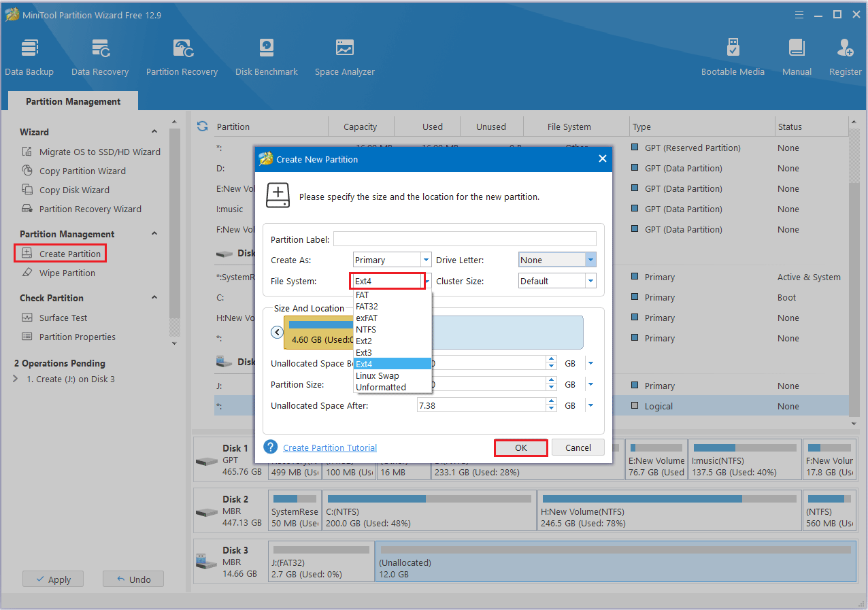Open the Create Partition Tutorial link
This screenshot has width=868, height=610.
330,447
